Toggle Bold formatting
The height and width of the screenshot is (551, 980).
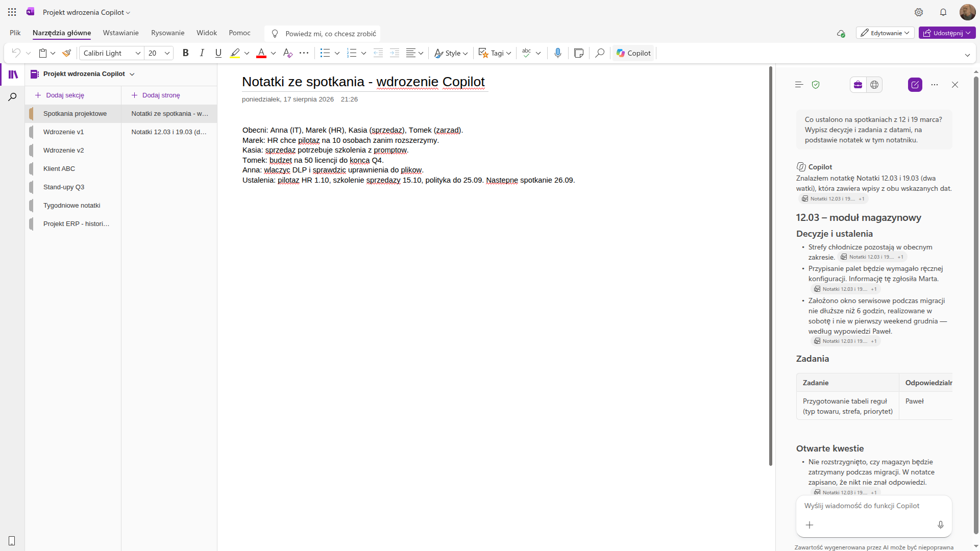[186, 53]
